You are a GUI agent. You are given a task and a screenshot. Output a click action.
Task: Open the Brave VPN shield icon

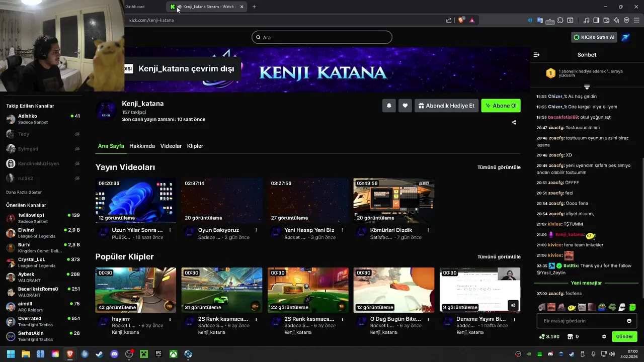[626, 20]
